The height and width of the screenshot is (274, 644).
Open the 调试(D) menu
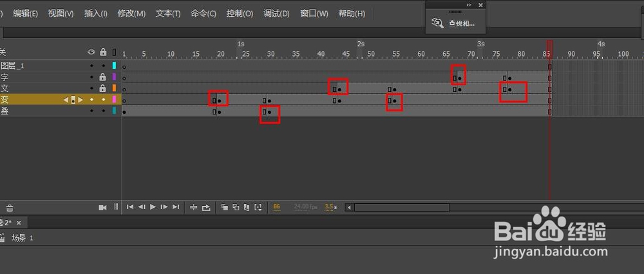point(276,13)
